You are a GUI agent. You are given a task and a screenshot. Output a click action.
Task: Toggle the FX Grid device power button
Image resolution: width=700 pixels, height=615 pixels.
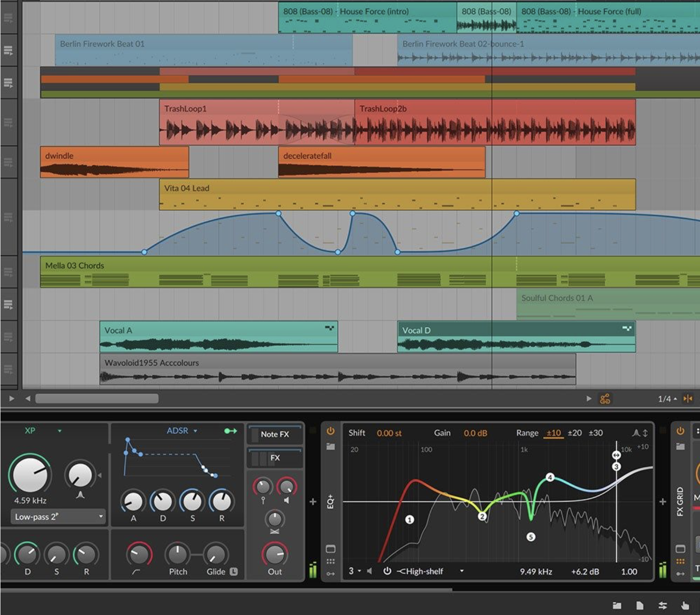point(680,431)
